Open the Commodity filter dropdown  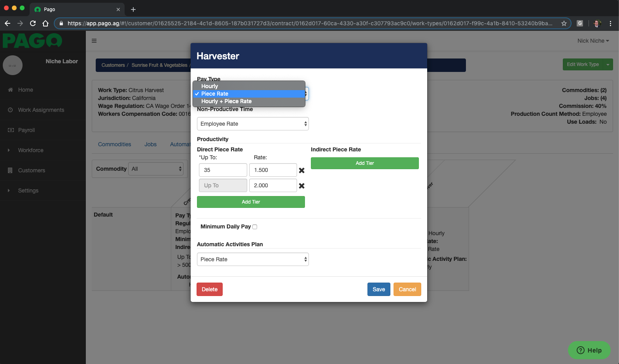tap(155, 168)
